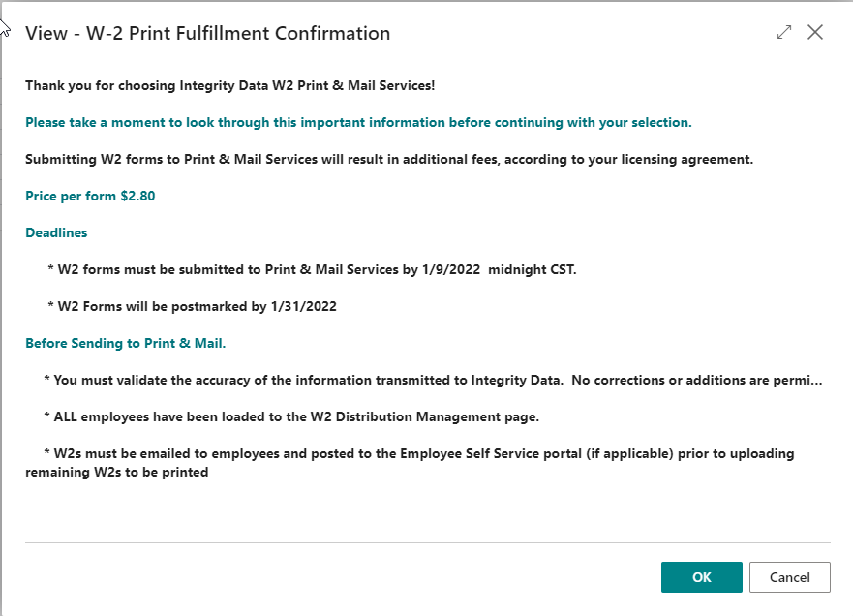853x616 pixels.
Task: Close the W-2 Print Fulfillment dialog
Action: click(815, 32)
